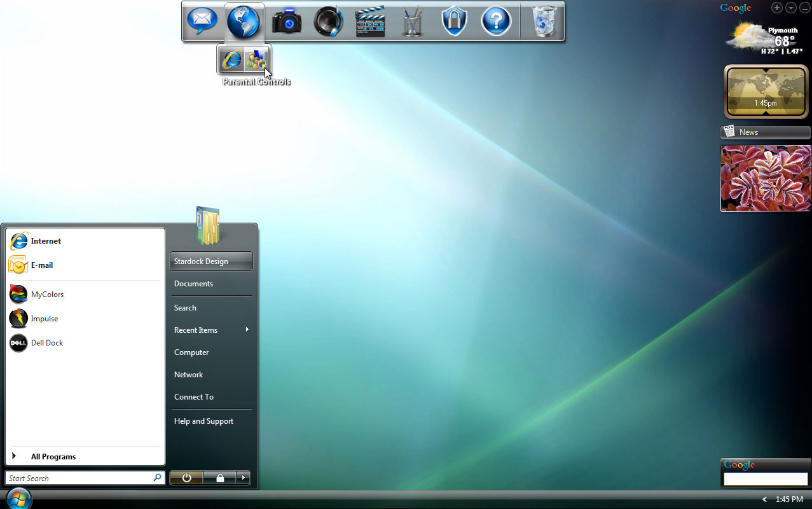Launch Internet Explorer from the dock fly-out
Screen dimensions: 812x509
coord(232,59)
